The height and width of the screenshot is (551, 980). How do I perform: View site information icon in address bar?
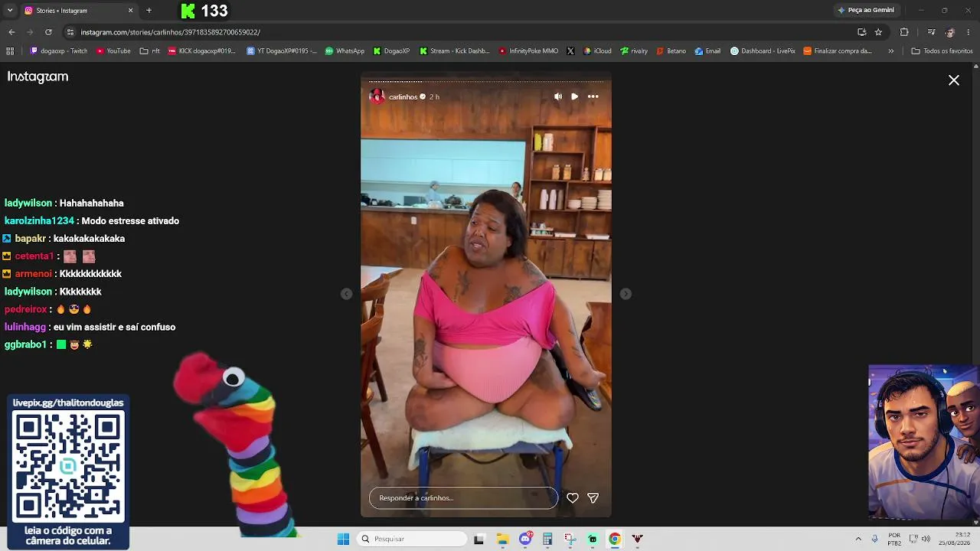pos(70,32)
